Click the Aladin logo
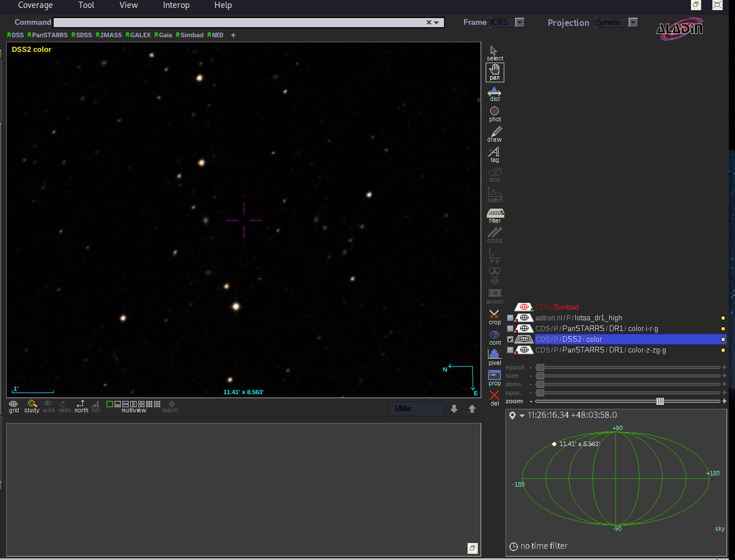The image size is (735, 560). (x=680, y=28)
